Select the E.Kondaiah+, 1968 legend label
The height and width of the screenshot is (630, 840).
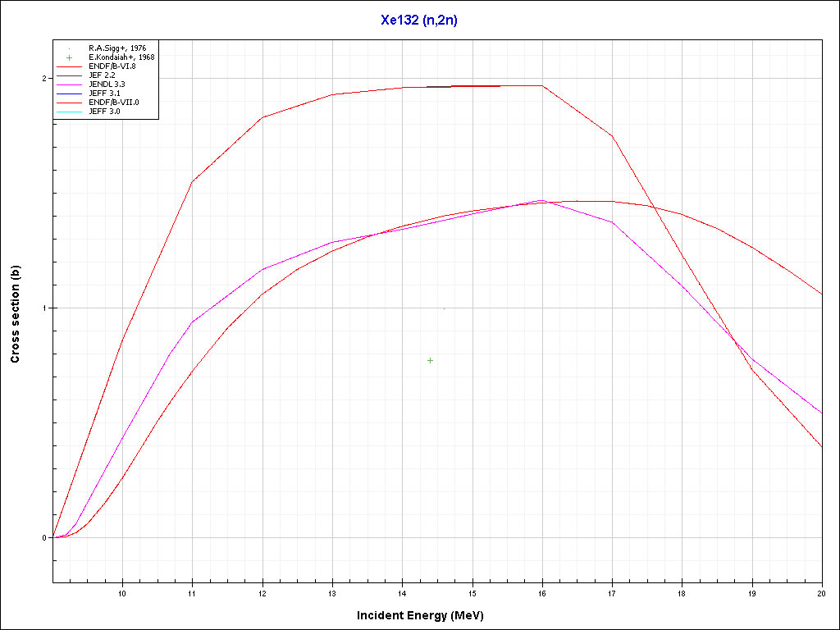[x=121, y=57]
